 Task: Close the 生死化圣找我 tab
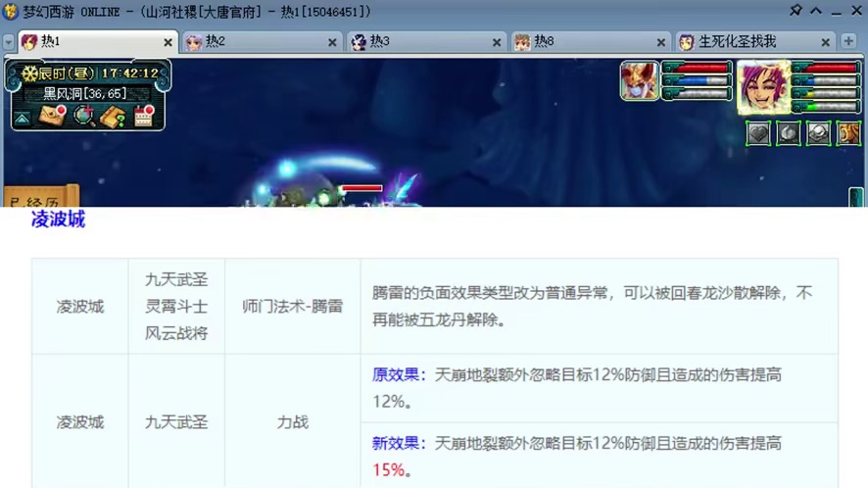coord(825,43)
